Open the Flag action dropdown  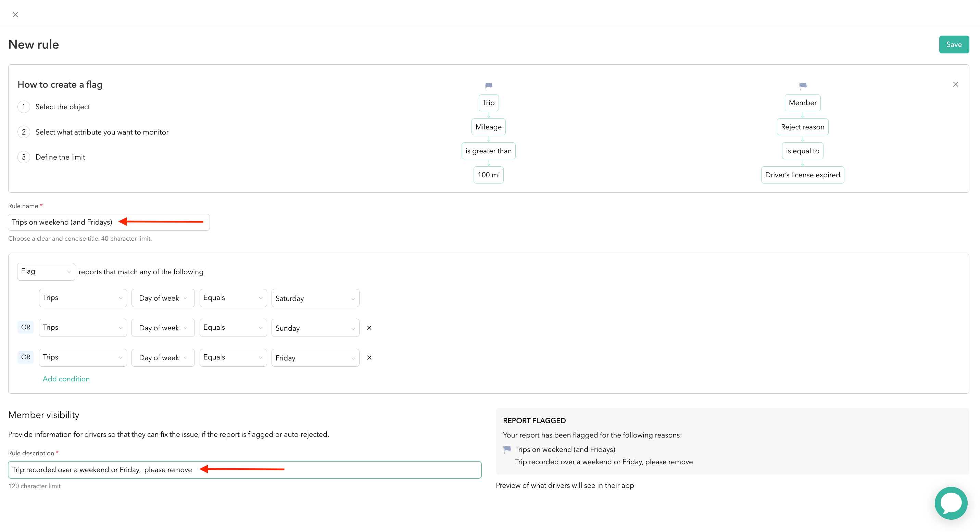coord(46,271)
